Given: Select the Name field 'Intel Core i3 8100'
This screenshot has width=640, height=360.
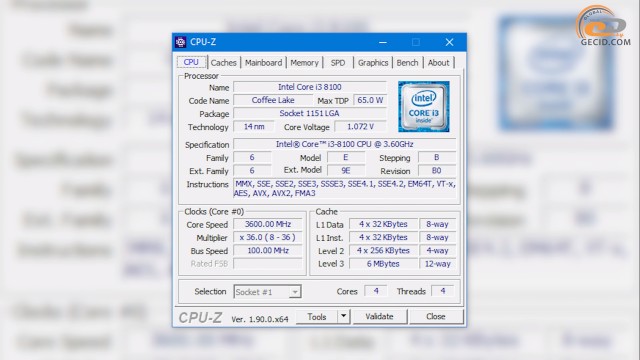Looking at the screenshot, I should (x=310, y=87).
